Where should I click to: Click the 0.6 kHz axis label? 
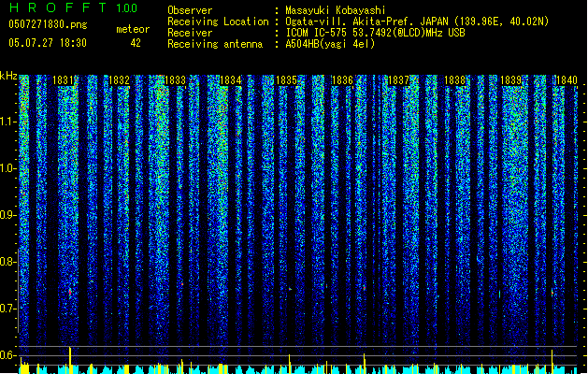pyautogui.click(x=8, y=355)
